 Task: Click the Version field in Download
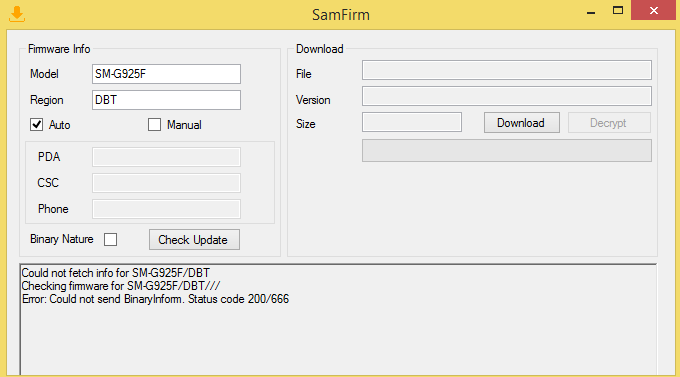(x=507, y=96)
